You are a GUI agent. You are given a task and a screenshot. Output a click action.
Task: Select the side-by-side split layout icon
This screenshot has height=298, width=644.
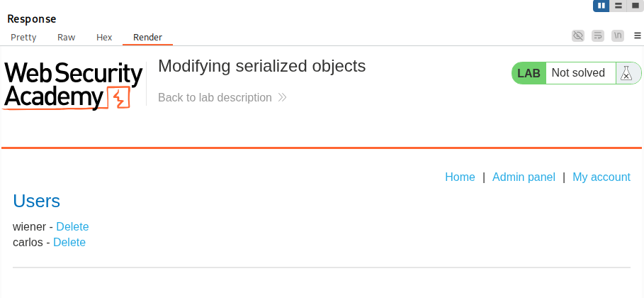(x=601, y=6)
